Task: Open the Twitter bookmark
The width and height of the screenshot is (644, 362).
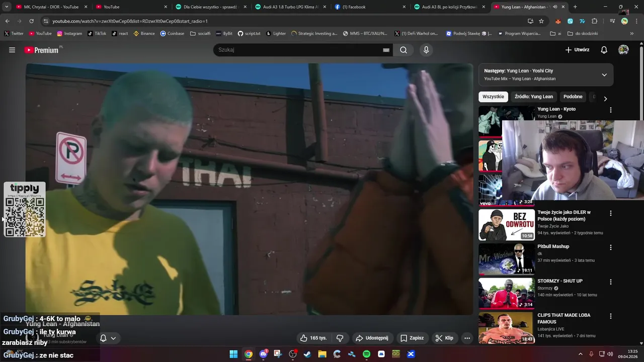Action: click(x=14, y=34)
